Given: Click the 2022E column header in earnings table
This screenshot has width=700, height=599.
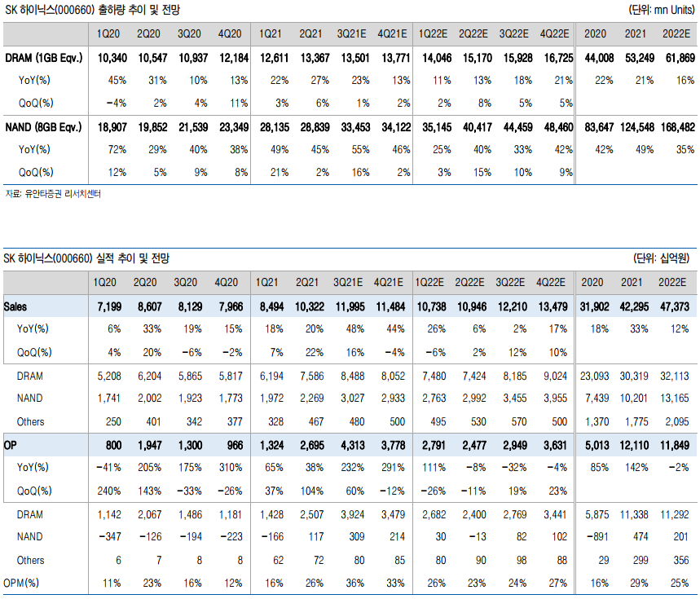Looking at the screenshot, I should [671, 283].
